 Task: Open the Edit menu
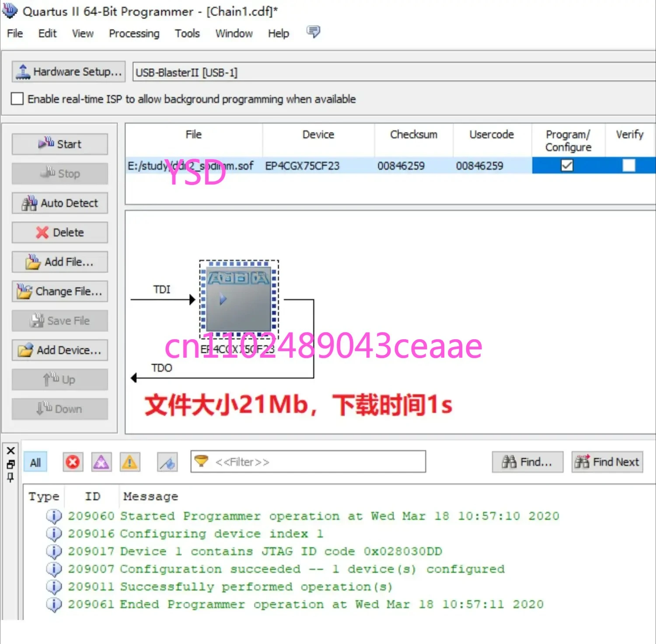tap(47, 33)
